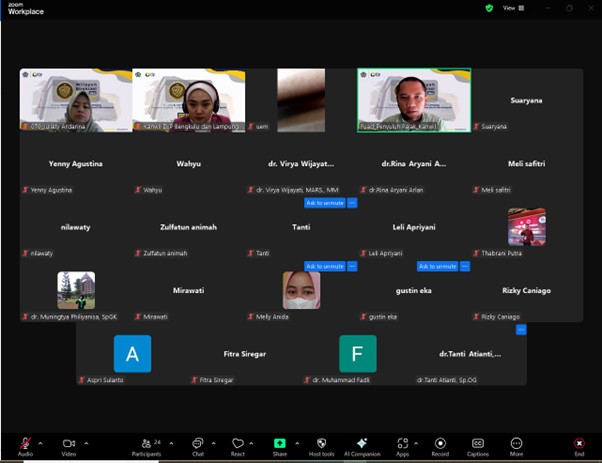
Task: Start recording with the Record button
Action: coord(440,443)
